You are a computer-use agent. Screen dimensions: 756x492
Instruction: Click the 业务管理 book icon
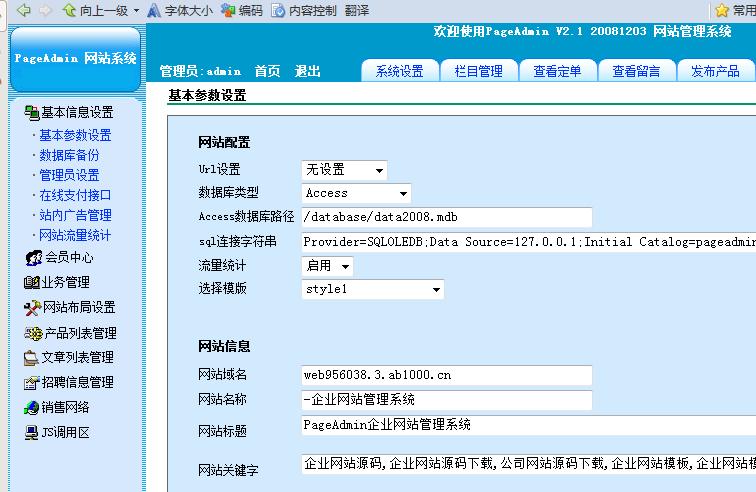(32, 283)
